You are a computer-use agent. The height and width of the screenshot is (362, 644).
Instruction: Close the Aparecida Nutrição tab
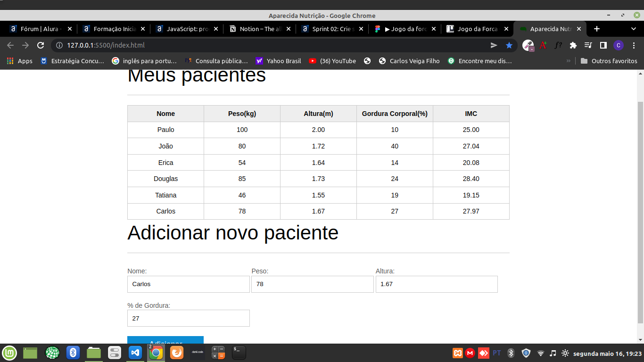(579, 29)
